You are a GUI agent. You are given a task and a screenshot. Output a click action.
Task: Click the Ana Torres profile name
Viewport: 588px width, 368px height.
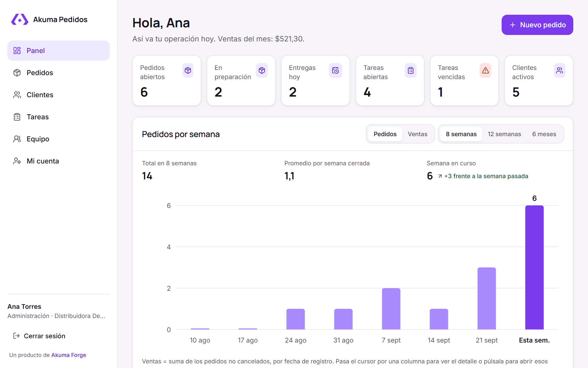tap(24, 306)
